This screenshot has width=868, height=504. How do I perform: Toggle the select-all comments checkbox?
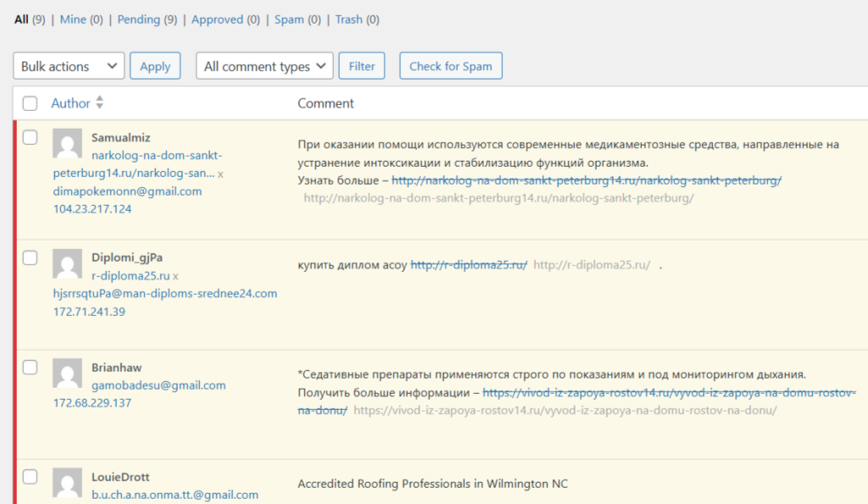(31, 103)
